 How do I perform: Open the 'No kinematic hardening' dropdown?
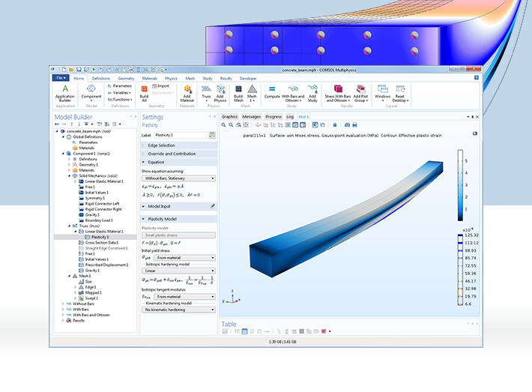point(178,310)
